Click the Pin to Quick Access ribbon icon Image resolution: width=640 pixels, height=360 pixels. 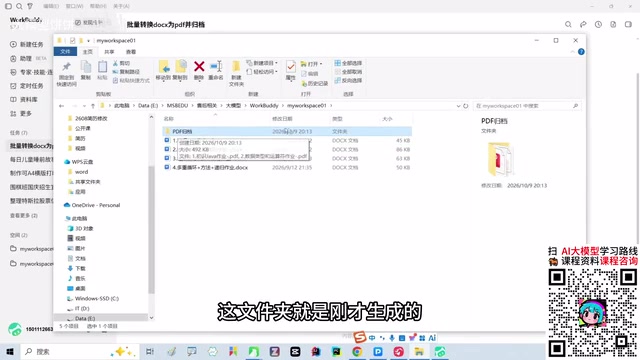click(66, 73)
